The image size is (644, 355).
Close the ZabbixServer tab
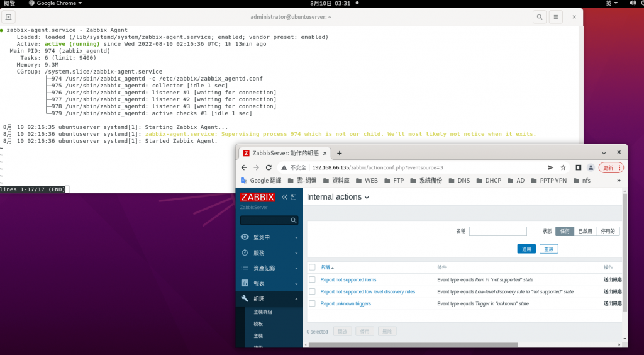coord(325,153)
